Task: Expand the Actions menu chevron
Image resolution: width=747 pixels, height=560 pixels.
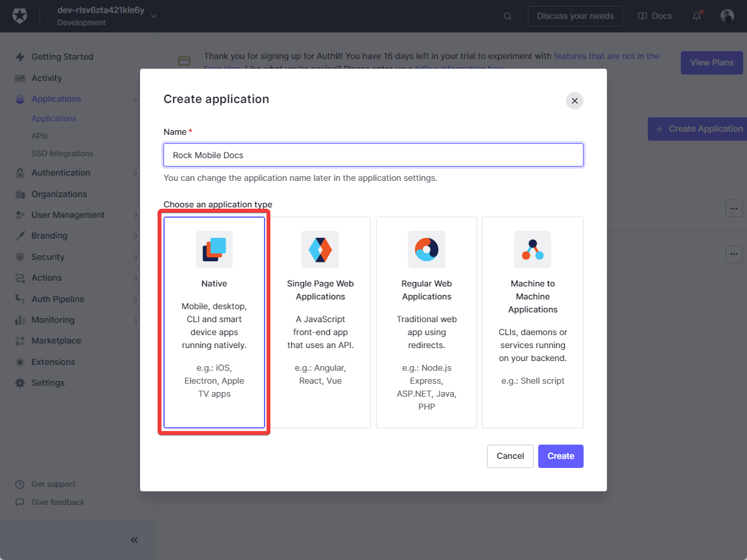Action: pyautogui.click(x=136, y=278)
